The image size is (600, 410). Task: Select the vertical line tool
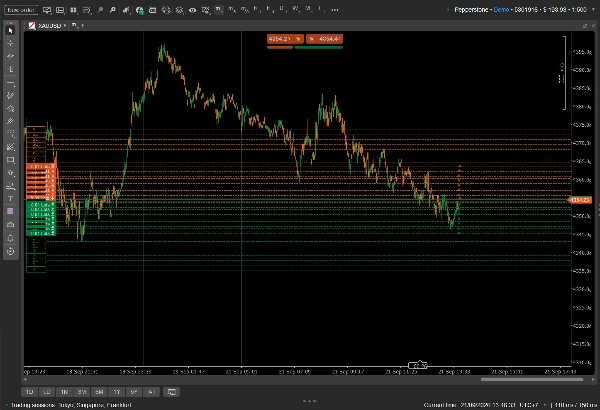11,69
